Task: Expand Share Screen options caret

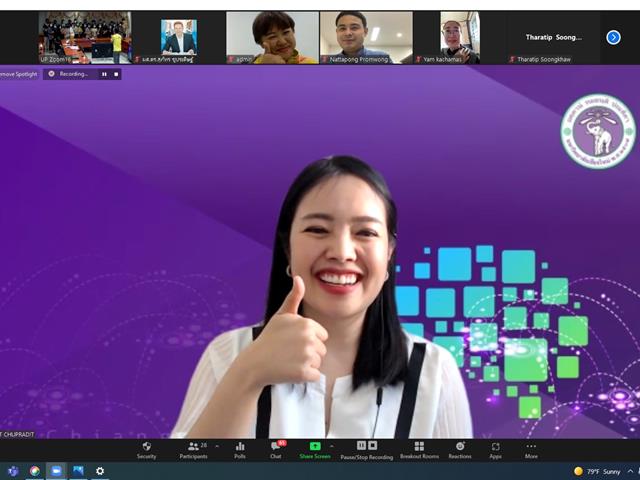Action: (x=331, y=447)
